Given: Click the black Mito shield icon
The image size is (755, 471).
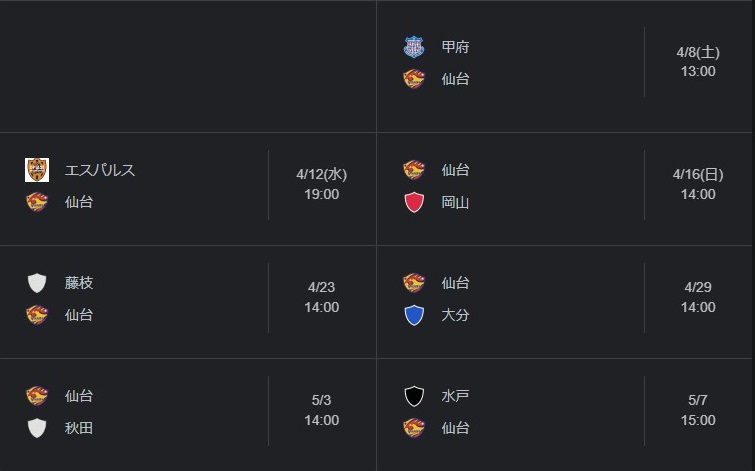Looking at the screenshot, I should 414,396.
